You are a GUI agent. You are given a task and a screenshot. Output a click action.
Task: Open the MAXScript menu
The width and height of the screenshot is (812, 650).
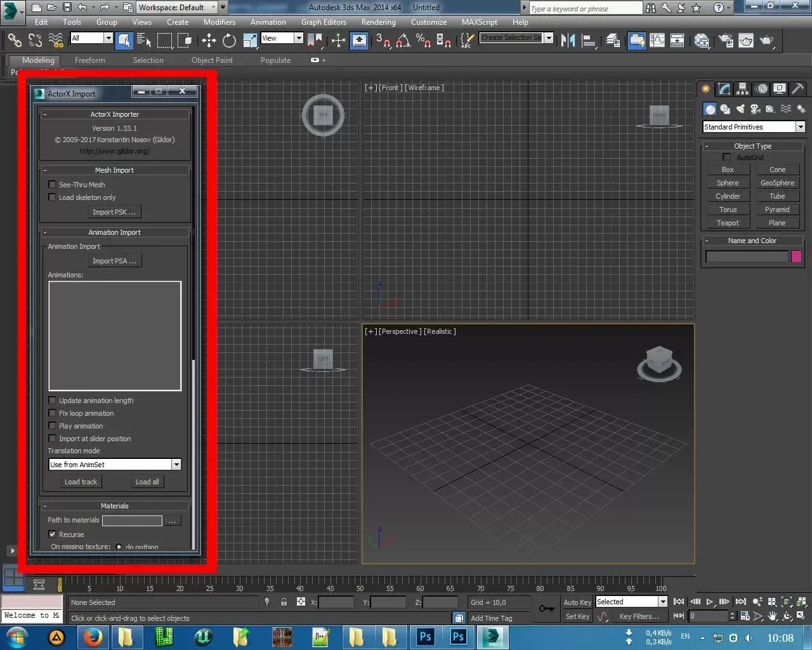point(480,22)
